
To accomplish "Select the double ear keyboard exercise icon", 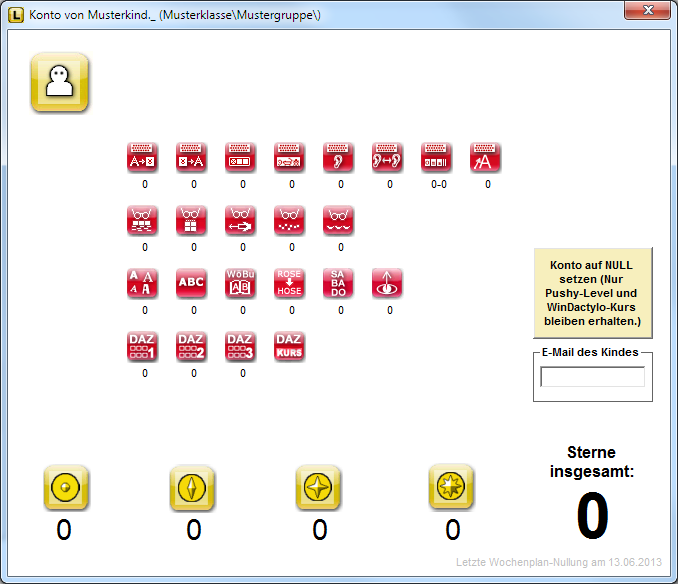I will 387,157.
